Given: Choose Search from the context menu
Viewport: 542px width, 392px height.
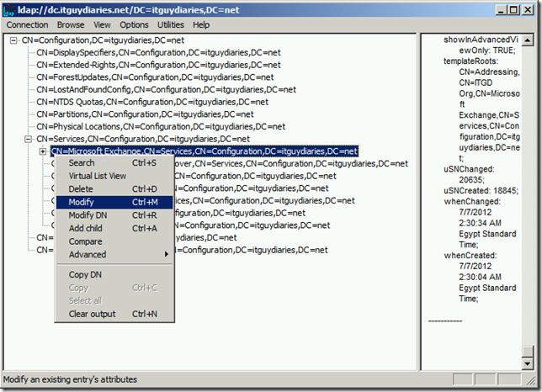Looking at the screenshot, I should coord(114,162).
